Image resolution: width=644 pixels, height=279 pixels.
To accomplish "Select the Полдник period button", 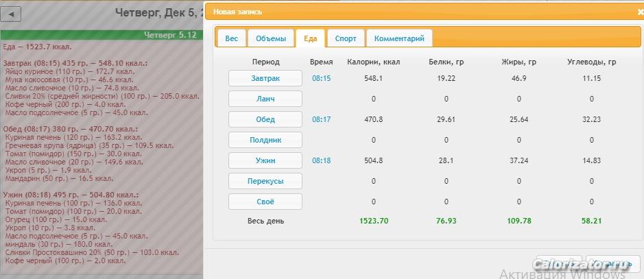I will (265, 140).
